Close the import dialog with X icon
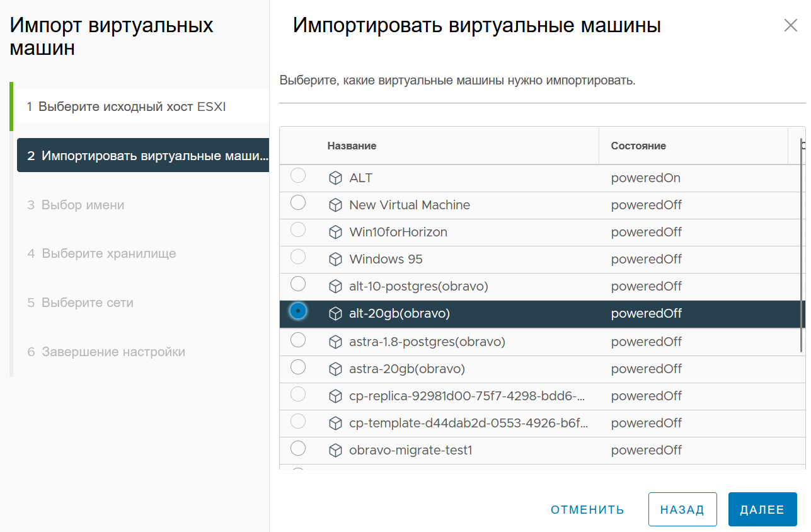 click(x=790, y=25)
